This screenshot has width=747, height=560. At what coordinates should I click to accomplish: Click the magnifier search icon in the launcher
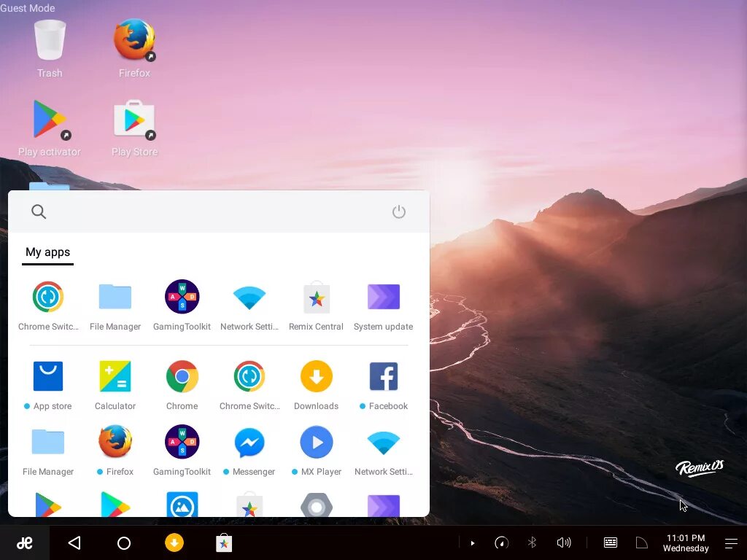click(x=39, y=211)
